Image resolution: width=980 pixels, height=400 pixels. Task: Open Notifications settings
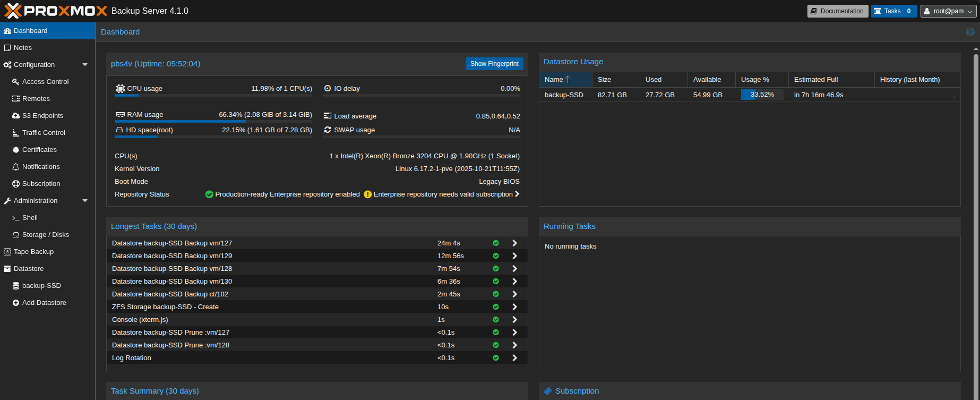(48, 167)
